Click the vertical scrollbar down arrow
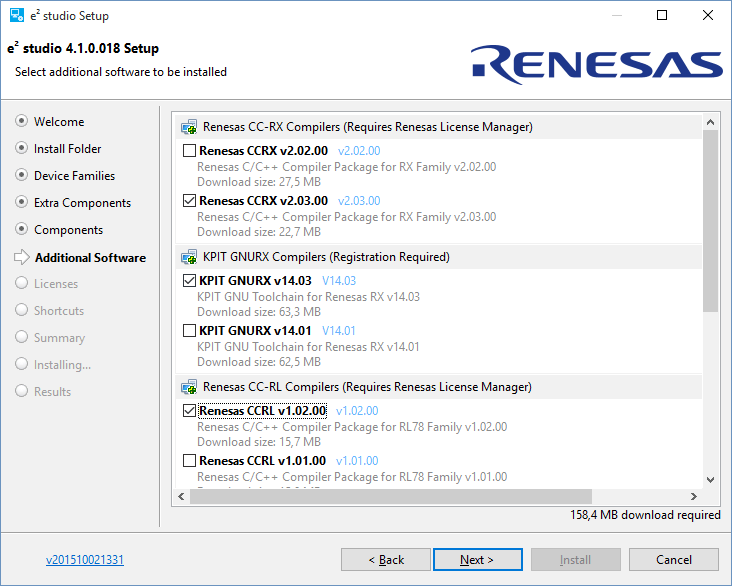The image size is (732, 586). [710, 480]
